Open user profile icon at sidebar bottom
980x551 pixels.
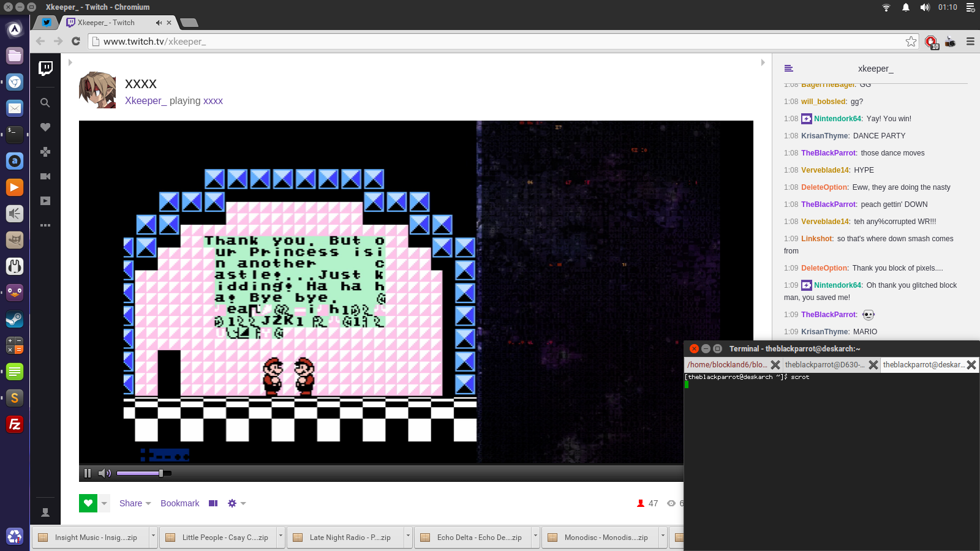[45, 512]
